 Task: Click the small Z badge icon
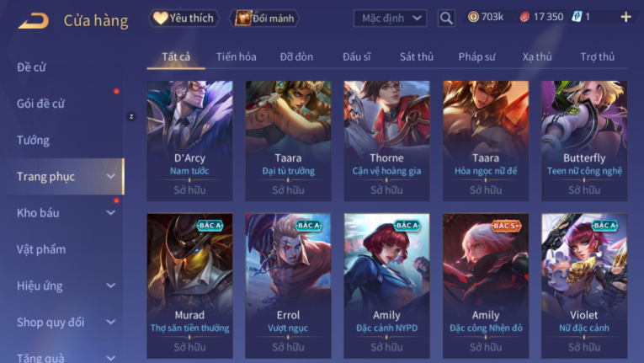(131, 117)
